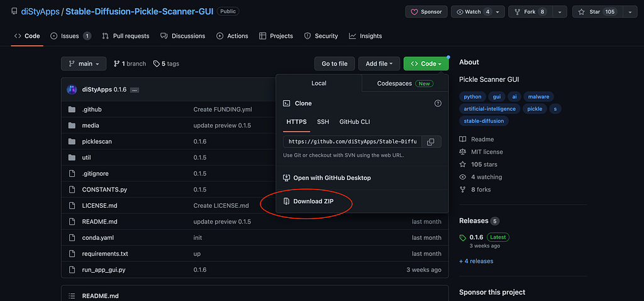
Task: Select the GitHub CLI clone option
Action: [355, 122]
